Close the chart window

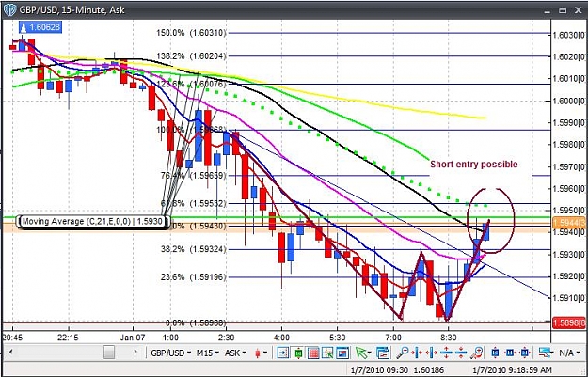pos(579,10)
